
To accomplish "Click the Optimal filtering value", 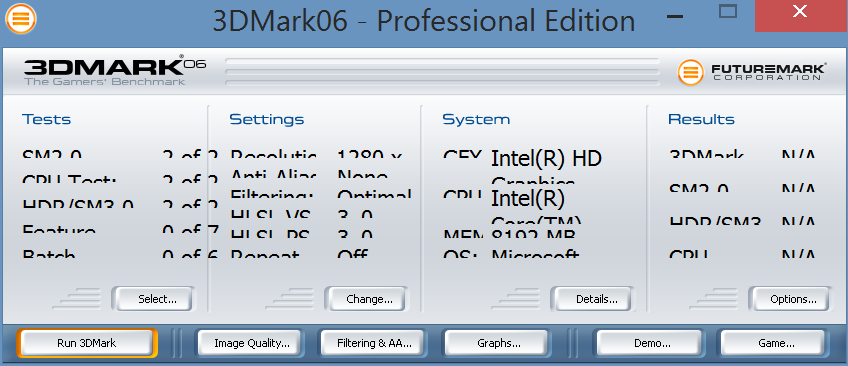I will click(375, 194).
